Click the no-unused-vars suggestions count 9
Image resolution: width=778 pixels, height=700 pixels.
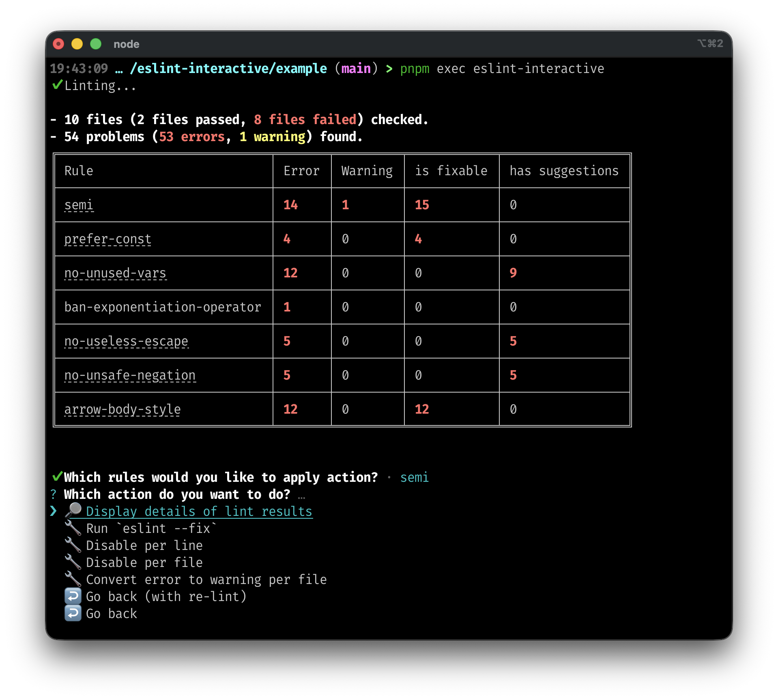(x=513, y=273)
